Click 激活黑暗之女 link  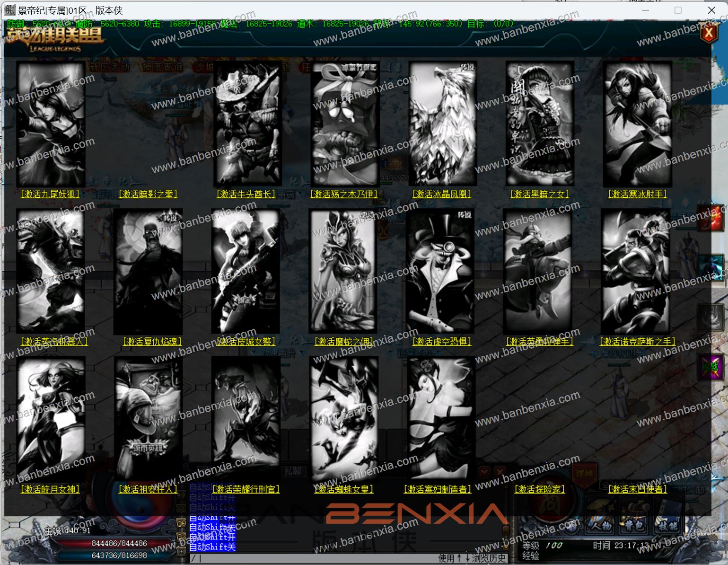click(x=540, y=194)
